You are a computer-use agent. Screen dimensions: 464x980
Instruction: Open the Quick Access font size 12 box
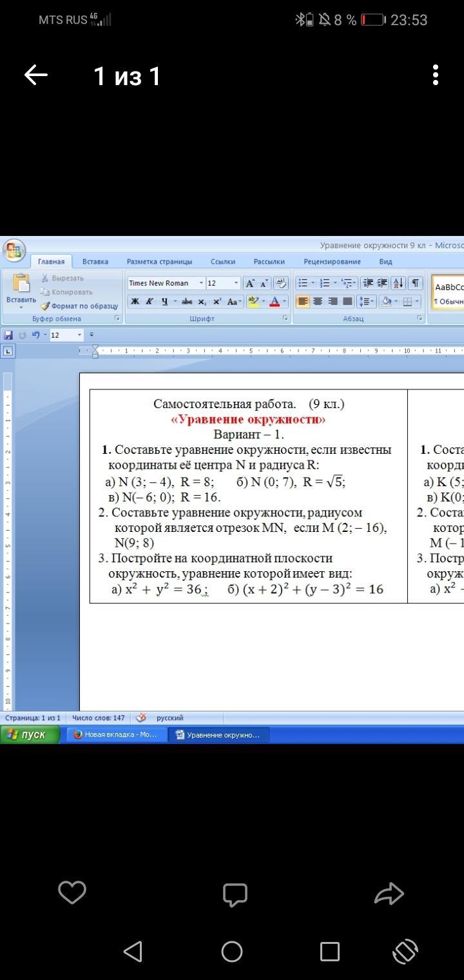[x=66, y=335]
